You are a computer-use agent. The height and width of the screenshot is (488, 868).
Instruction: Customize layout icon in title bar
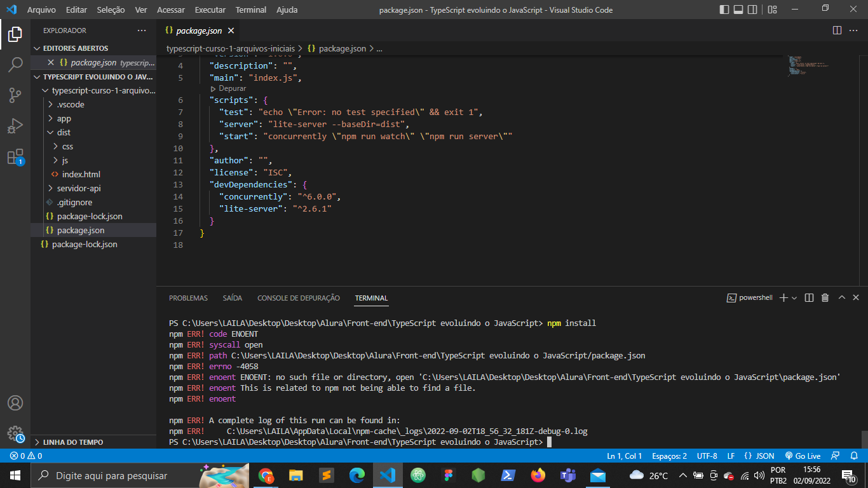772,10
